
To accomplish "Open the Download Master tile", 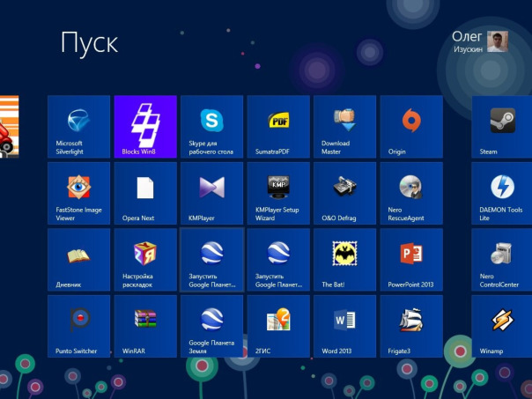I will [x=345, y=127].
